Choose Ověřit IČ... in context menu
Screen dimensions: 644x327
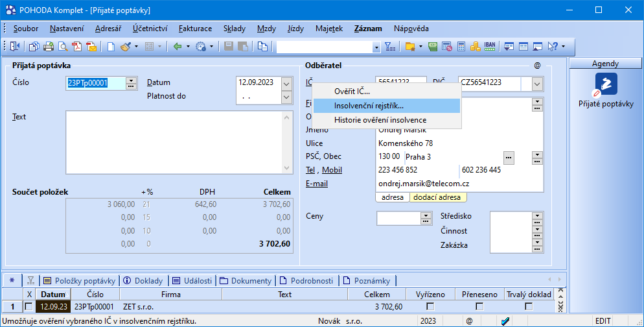pos(387,91)
